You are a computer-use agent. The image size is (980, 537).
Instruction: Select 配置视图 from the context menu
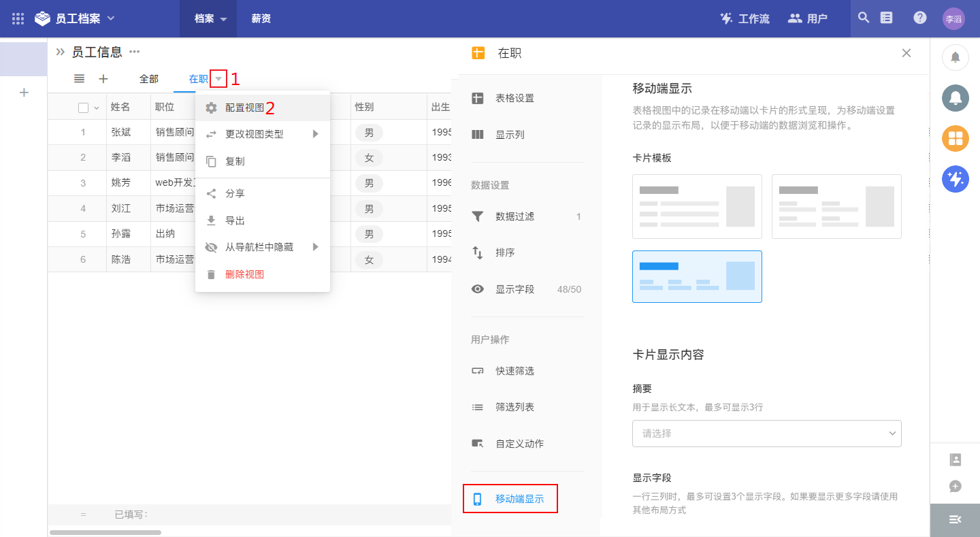244,108
